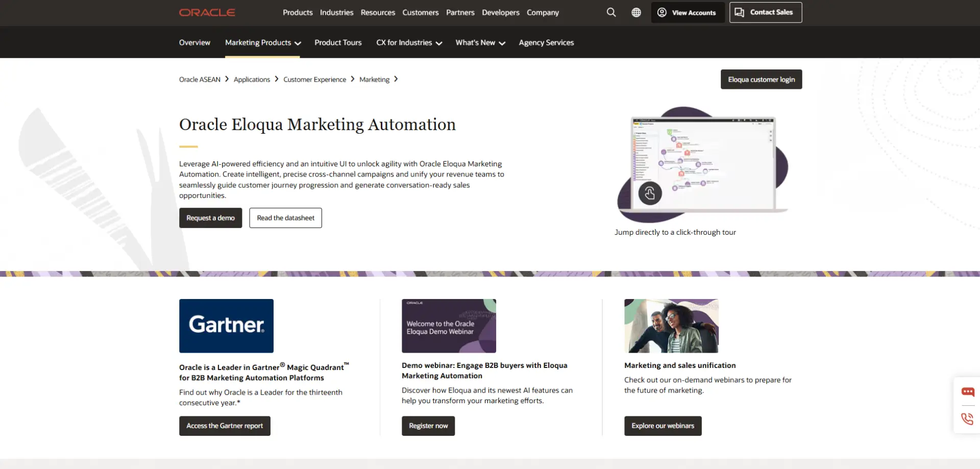Open the laptop click-through tour image
The height and width of the screenshot is (469, 980).
click(x=703, y=164)
